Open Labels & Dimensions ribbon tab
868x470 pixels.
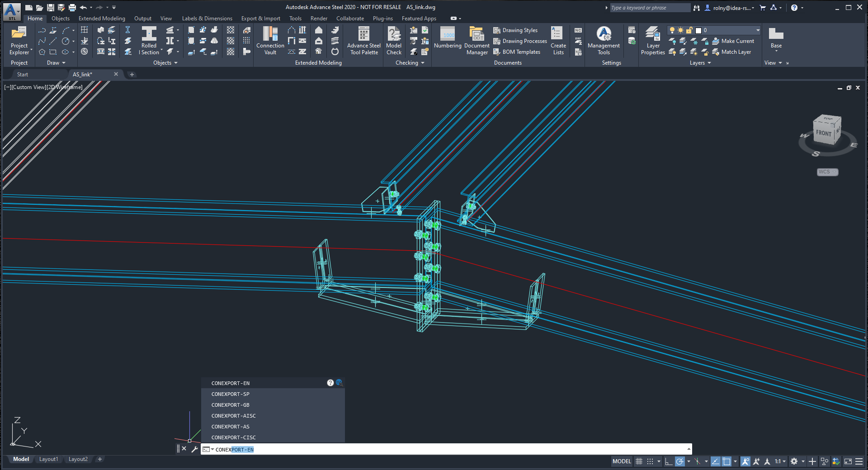tap(207, 19)
